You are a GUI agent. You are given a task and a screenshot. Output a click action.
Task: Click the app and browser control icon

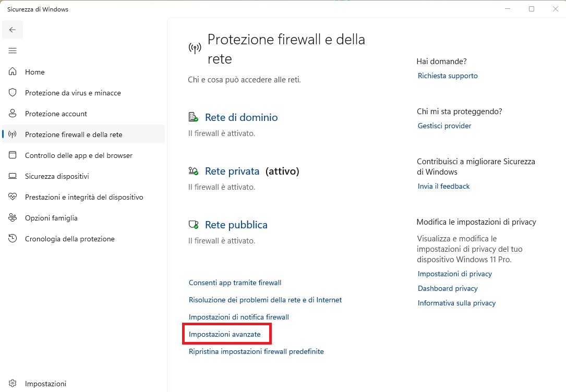click(13, 155)
